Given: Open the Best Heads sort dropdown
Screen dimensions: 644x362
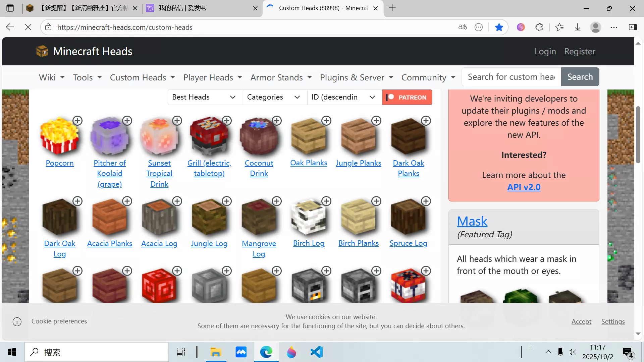Looking at the screenshot, I should (205, 97).
